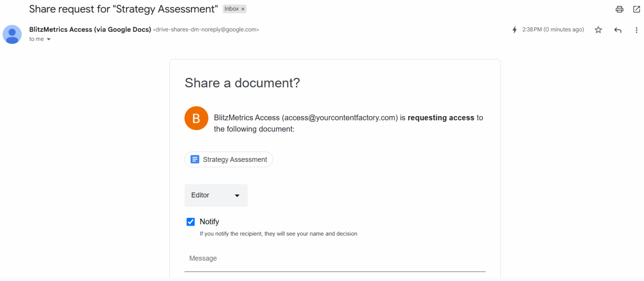Image resolution: width=644 pixels, height=281 pixels.
Task: Click the orange B requester avatar
Action: point(196,119)
